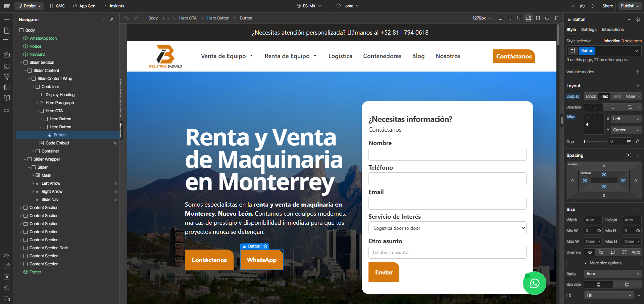This screenshot has width=644, height=304.
Task: Click the Blog nav link
Action: click(418, 56)
